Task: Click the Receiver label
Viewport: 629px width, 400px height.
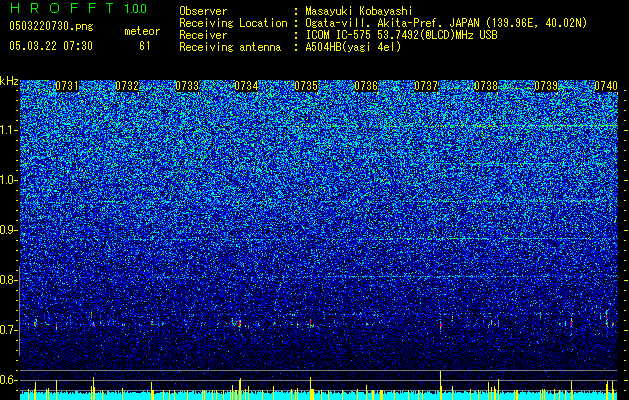Action: click(x=203, y=35)
